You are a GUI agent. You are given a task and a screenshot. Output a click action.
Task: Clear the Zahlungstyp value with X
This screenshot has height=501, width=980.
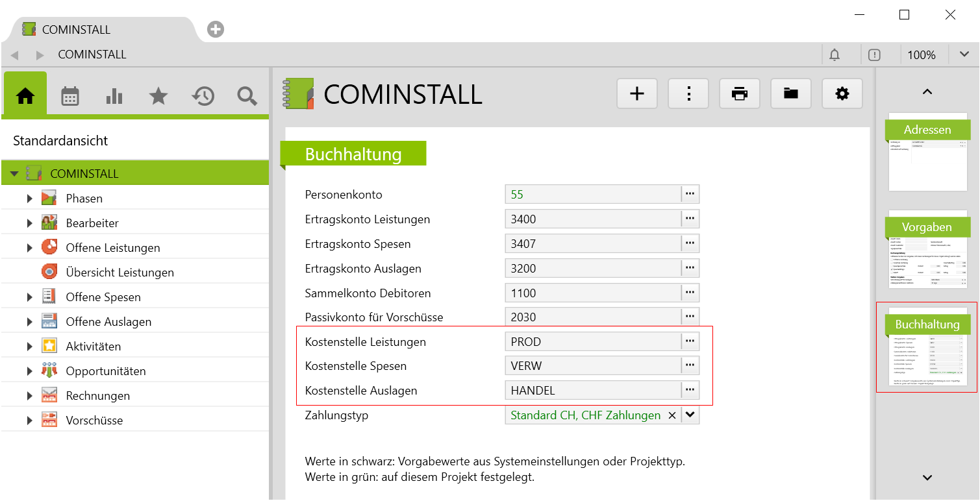point(672,415)
